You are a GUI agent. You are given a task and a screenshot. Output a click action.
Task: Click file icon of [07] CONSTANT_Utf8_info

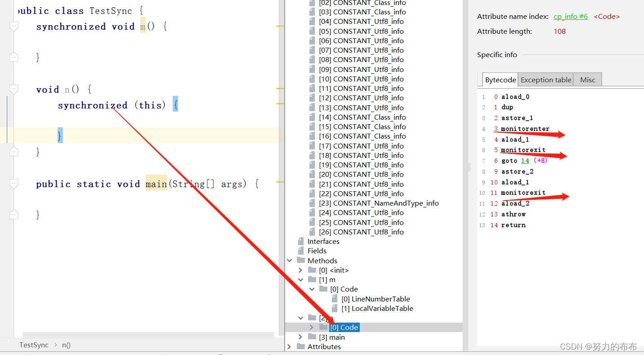point(312,50)
